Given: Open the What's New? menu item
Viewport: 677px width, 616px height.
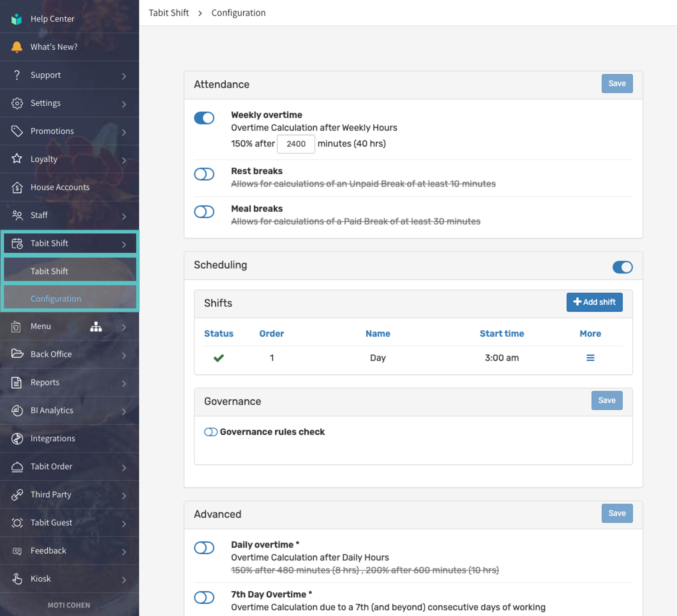Looking at the screenshot, I should pyautogui.click(x=69, y=47).
